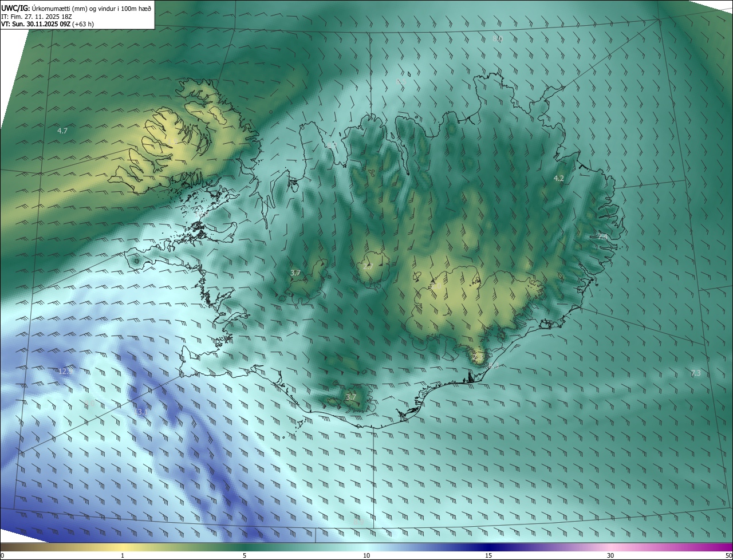This screenshot has height=560, width=733.
Task: Click the colour scale tick labelled 0
Action: coord(2,555)
